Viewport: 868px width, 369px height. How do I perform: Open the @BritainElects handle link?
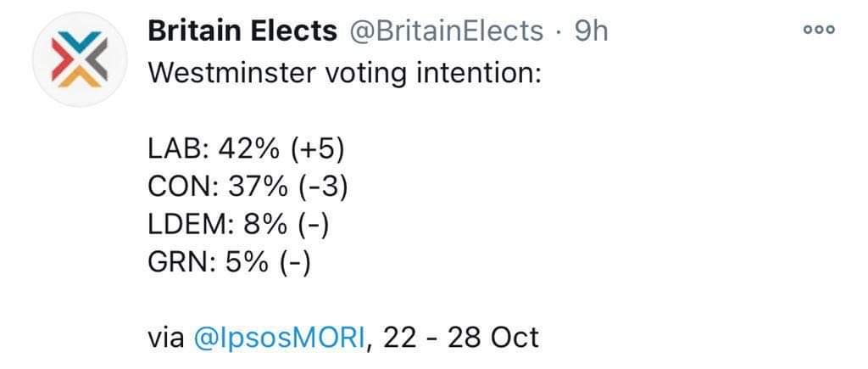point(444,31)
